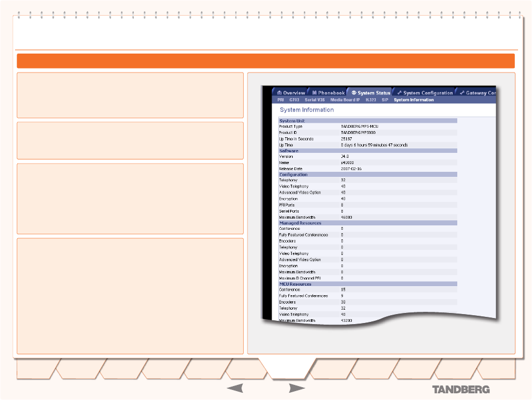Select Media Board IP sub-menu
The width and height of the screenshot is (532, 400).
[345, 100]
